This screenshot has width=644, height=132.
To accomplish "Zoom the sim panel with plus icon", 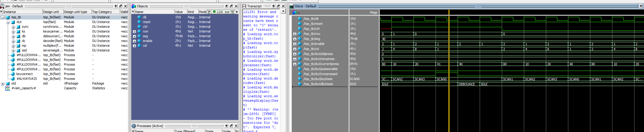I will [x=116, y=6].
